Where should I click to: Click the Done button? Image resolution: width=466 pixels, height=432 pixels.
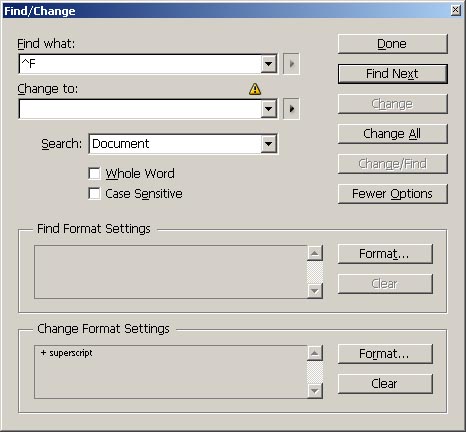393,44
